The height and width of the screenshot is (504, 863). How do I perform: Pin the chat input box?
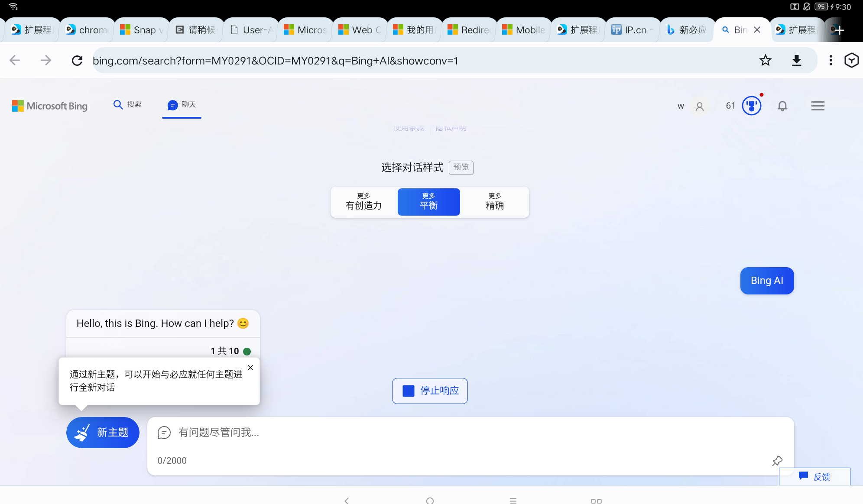[777, 461]
